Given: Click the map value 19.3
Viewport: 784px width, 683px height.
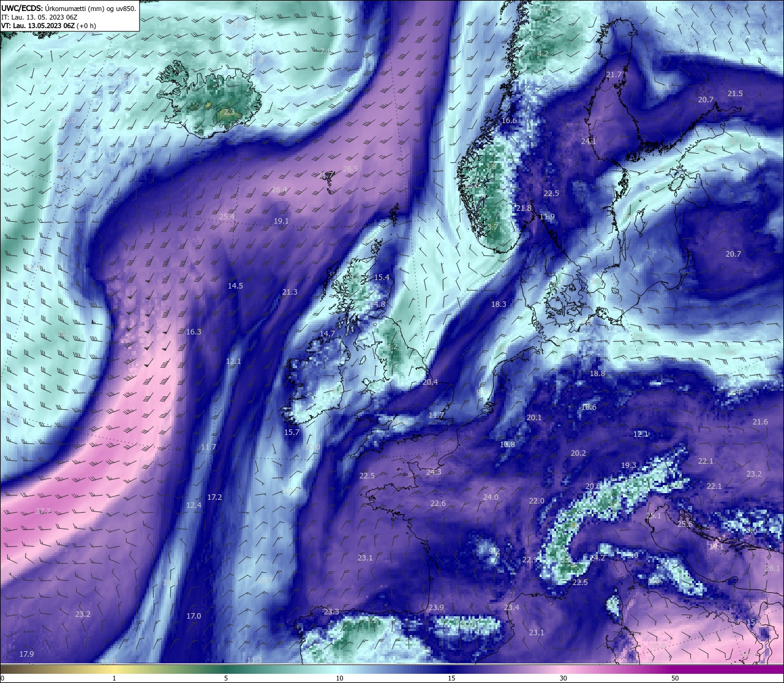Looking at the screenshot, I should point(628,466).
